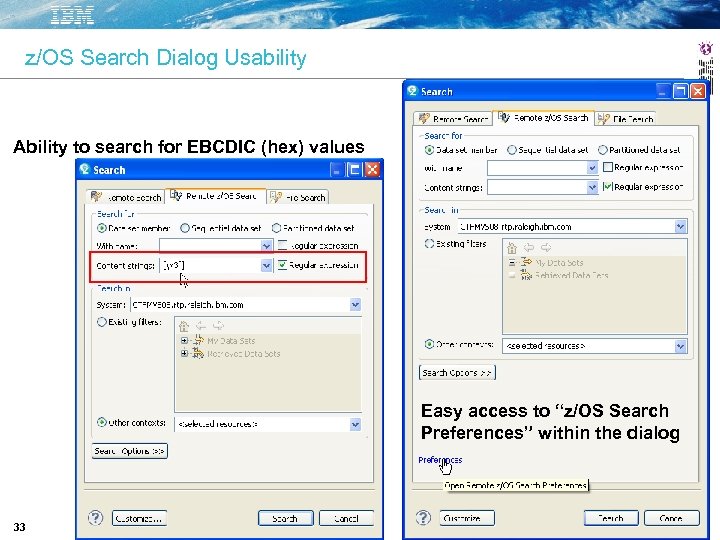Image resolution: width=720 pixels, height=540 pixels.
Task: Click help question mark icon in right dialog
Action: click(423, 518)
